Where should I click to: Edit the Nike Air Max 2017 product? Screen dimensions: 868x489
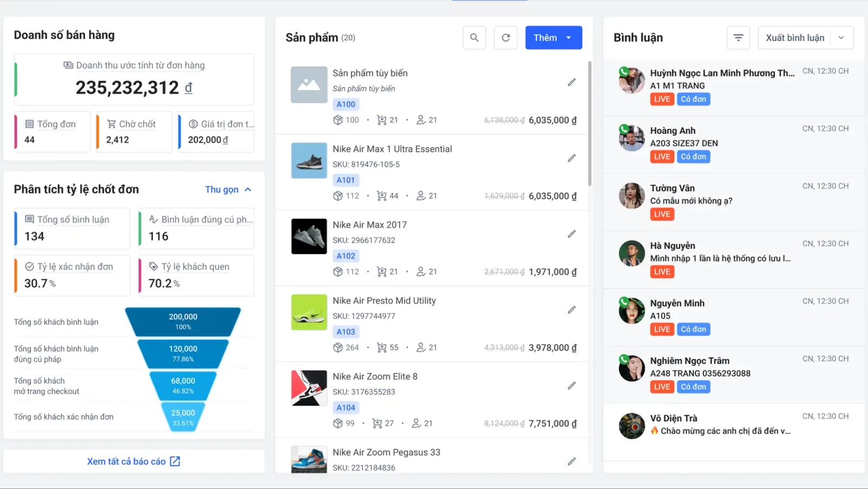(571, 234)
